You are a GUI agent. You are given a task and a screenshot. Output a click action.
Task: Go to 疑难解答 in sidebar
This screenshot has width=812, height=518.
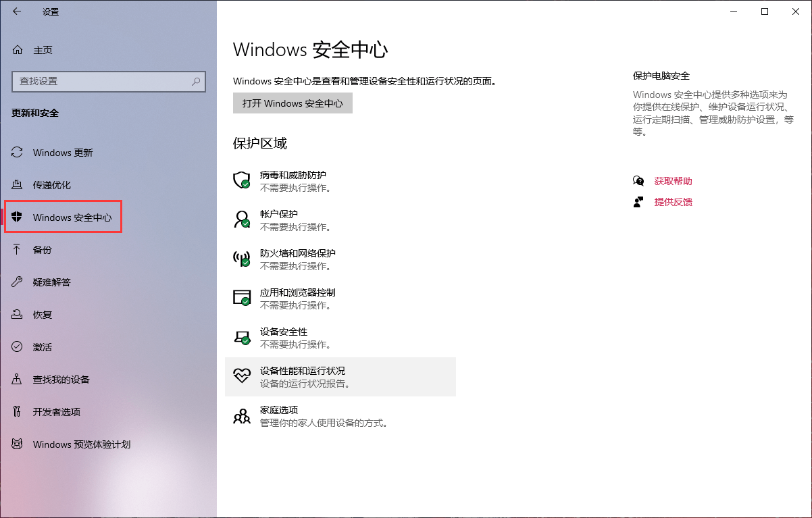coord(51,282)
